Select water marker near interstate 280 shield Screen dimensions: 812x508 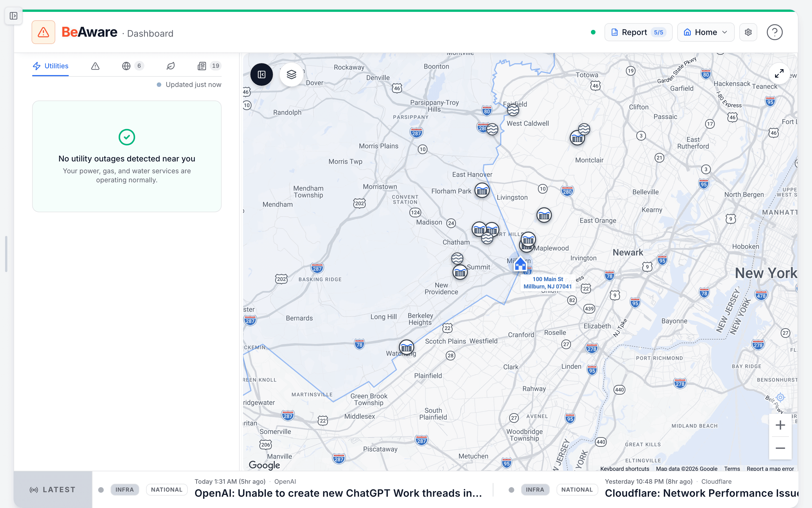(x=492, y=129)
